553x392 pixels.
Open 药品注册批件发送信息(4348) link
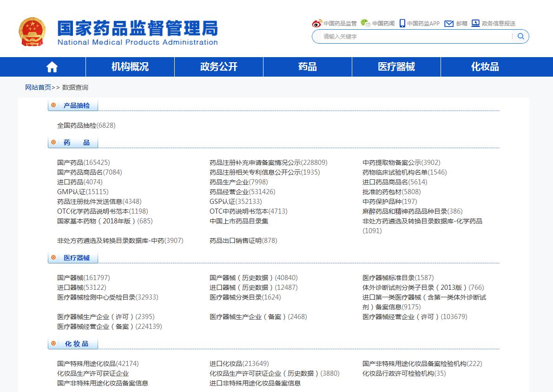click(99, 202)
